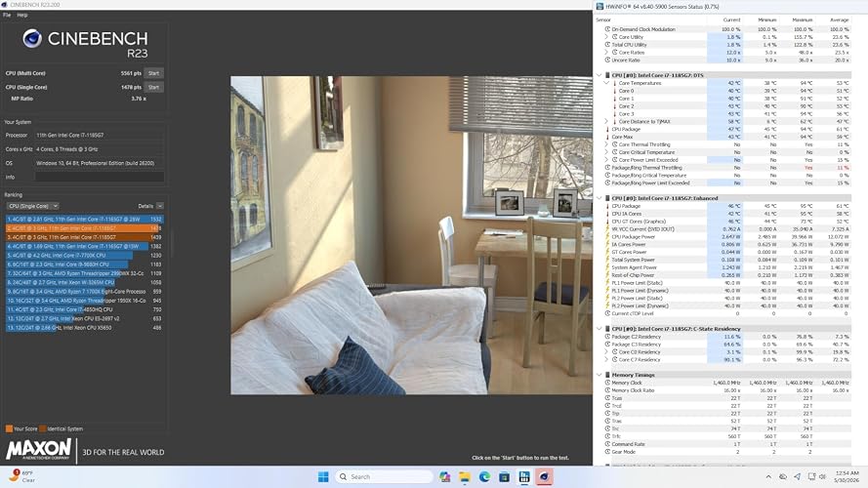The image size is (868, 488).
Task: Switch to HWiNFO from the taskbar
Action: (524, 477)
